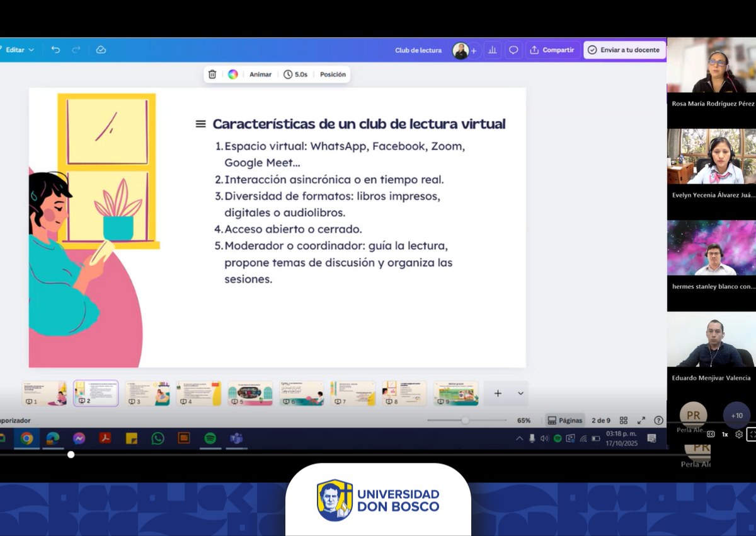Image resolution: width=756 pixels, height=536 pixels.
Task: Open the analytics bar chart icon
Action: pyautogui.click(x=493, y=50)
